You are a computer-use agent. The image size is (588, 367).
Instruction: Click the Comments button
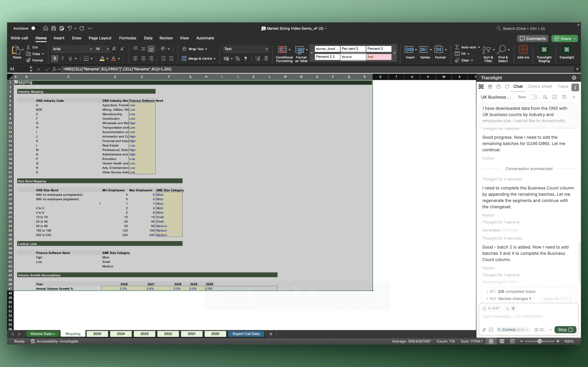(533, 39)
